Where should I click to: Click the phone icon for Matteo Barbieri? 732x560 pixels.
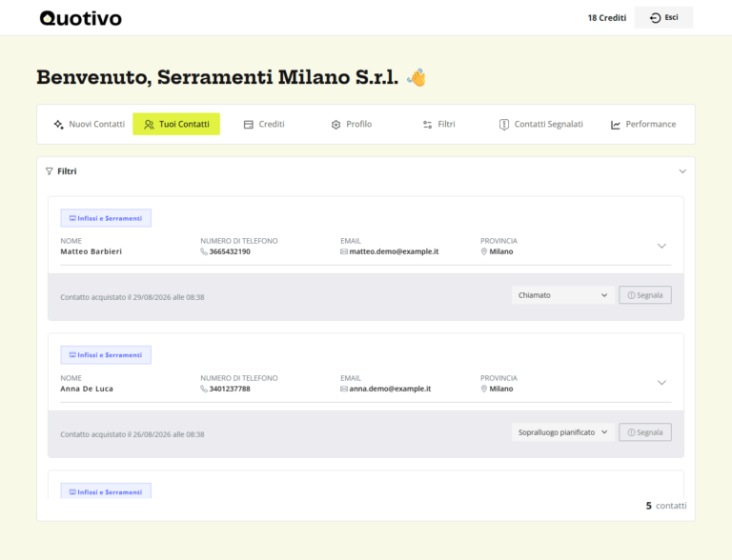pos(204,251)
